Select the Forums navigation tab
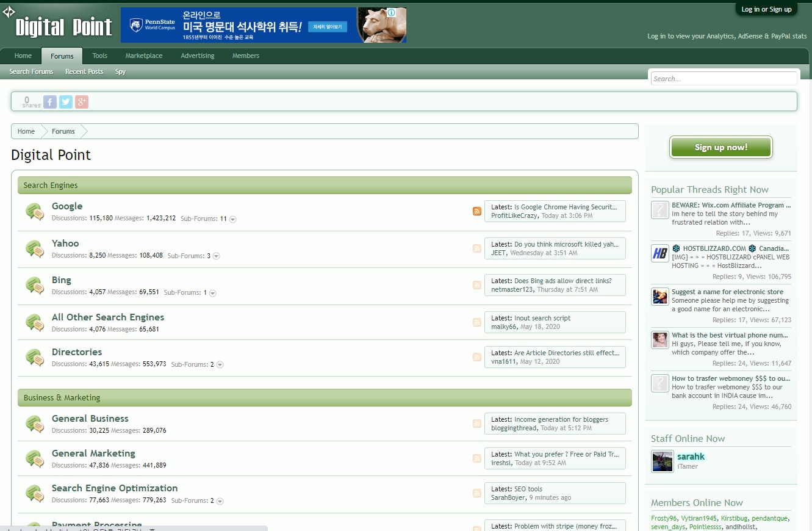The image size is (812, 531). [x=62, y=56]
